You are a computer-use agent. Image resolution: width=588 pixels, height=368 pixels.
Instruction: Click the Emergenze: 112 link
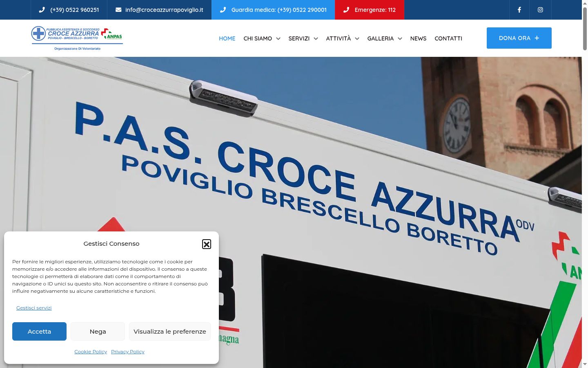click(x=375, y=10)
